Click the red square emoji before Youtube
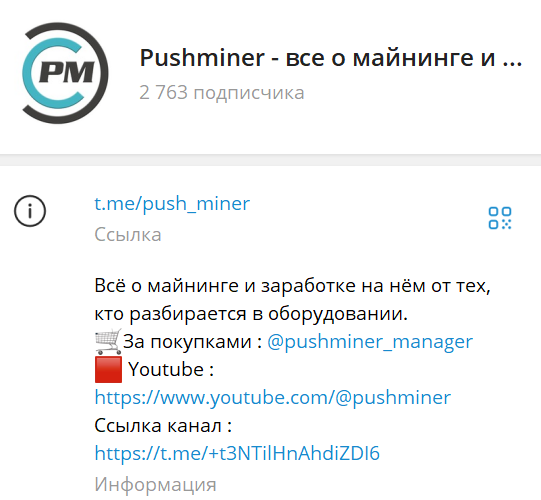The height and width of the screenshot is (500, 541). pyautogui.click(x=108, y=370)
